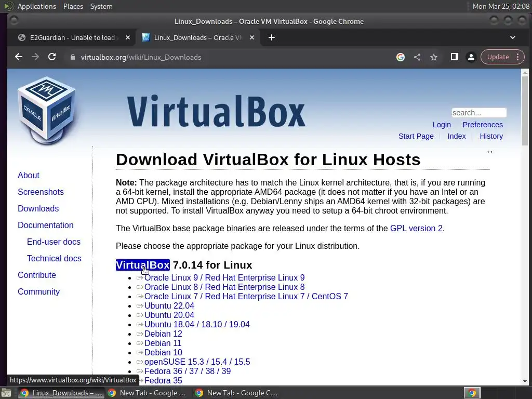The height and width of the screenshot is (399, 532).
Task: Switch to first New Tab taskbar window
Action: (x=147, y=393)
